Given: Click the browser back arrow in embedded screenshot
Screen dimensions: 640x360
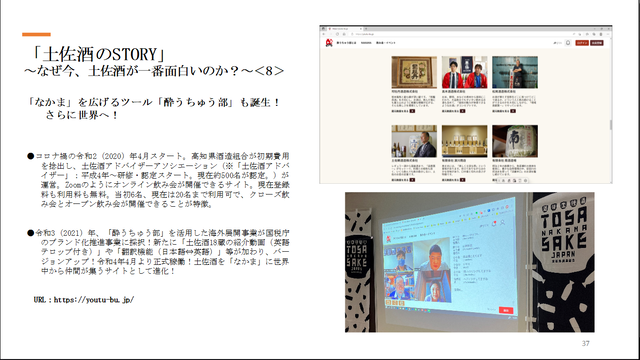Looking at the screenshot, I should click(x=324, y=34).
